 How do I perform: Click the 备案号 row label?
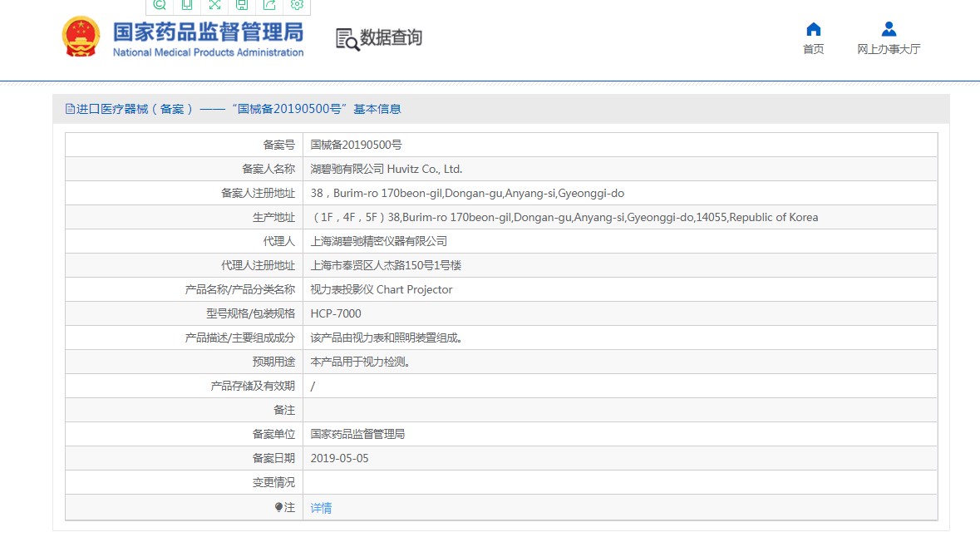point(278,145)
